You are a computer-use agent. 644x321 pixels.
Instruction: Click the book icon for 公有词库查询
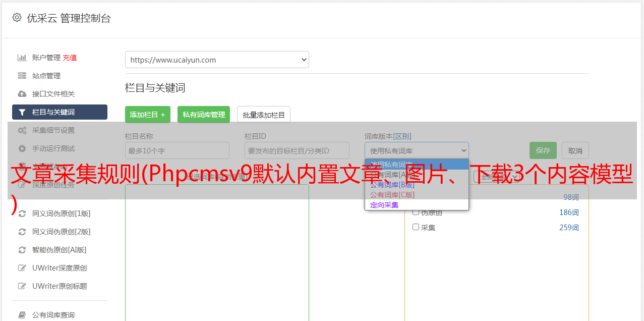(22, 315)
